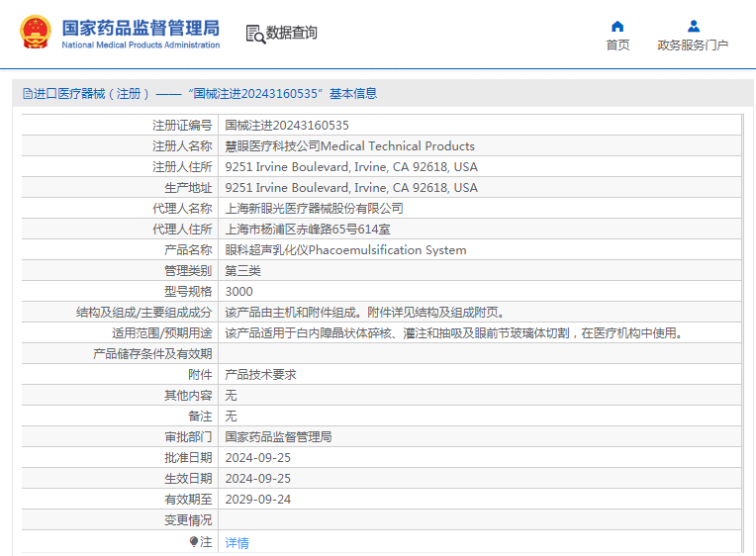Click the 结构及组成 description value text
The image size is (756, 556).
tap(364, 312)
